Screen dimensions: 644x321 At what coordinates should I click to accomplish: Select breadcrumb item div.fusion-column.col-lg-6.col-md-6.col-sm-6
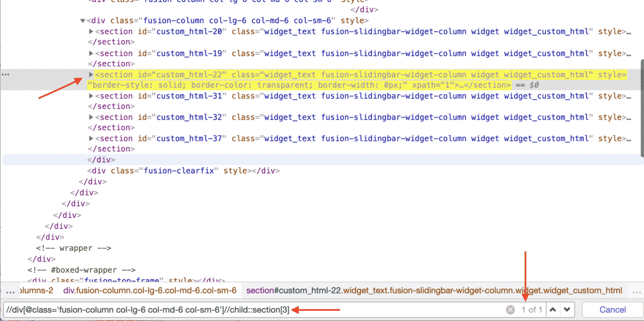[150, 290]
